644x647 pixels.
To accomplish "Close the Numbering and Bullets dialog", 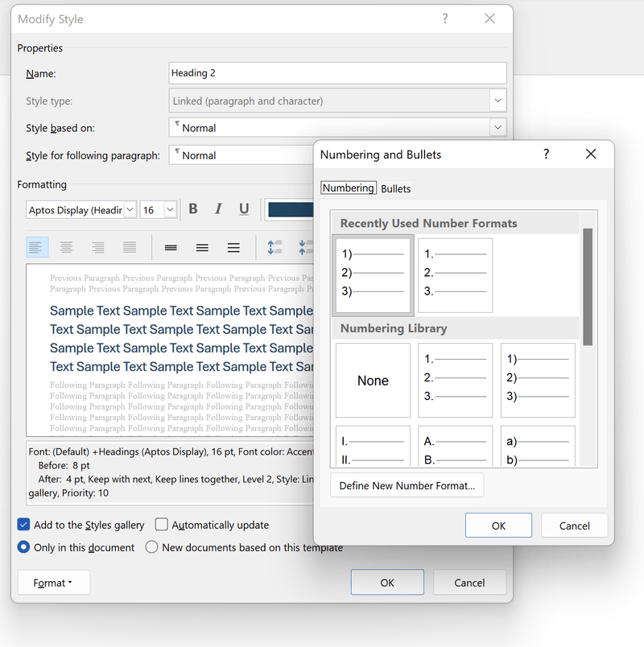I will click(x=591, y=154).
